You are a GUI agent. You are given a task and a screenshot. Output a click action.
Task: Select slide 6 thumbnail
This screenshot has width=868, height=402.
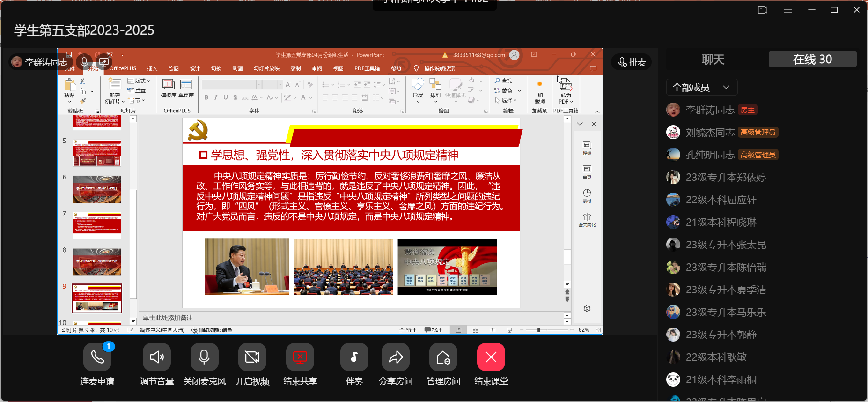click(97, 189)
